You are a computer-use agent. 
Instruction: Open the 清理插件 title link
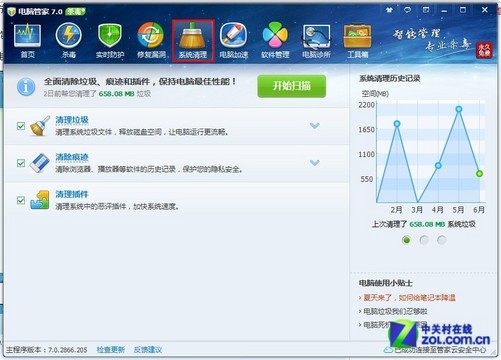(72, 194)
